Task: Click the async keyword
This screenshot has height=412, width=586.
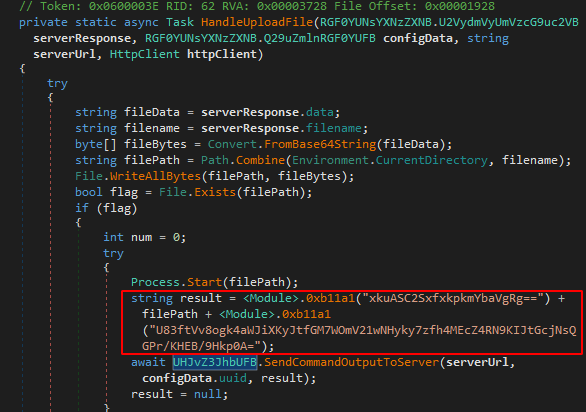Action: tap(141, 22)
